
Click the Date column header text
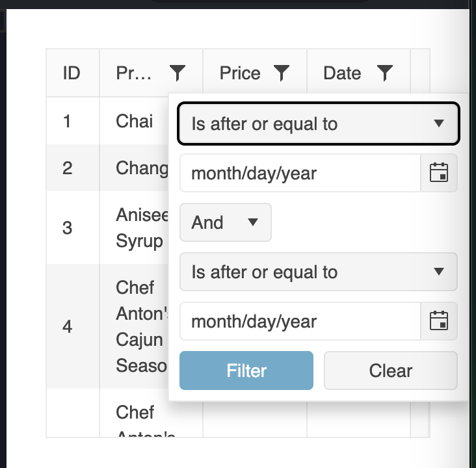pos(342,73)
